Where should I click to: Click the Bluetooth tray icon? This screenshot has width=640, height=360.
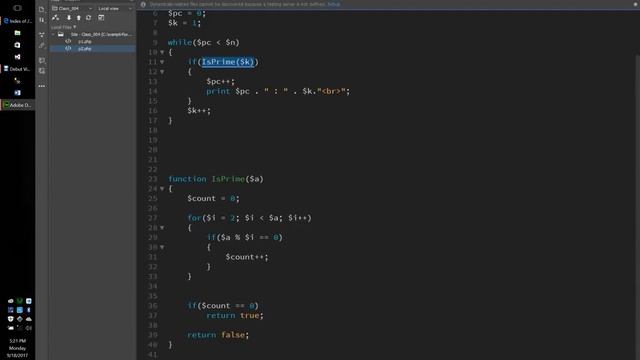29,310
